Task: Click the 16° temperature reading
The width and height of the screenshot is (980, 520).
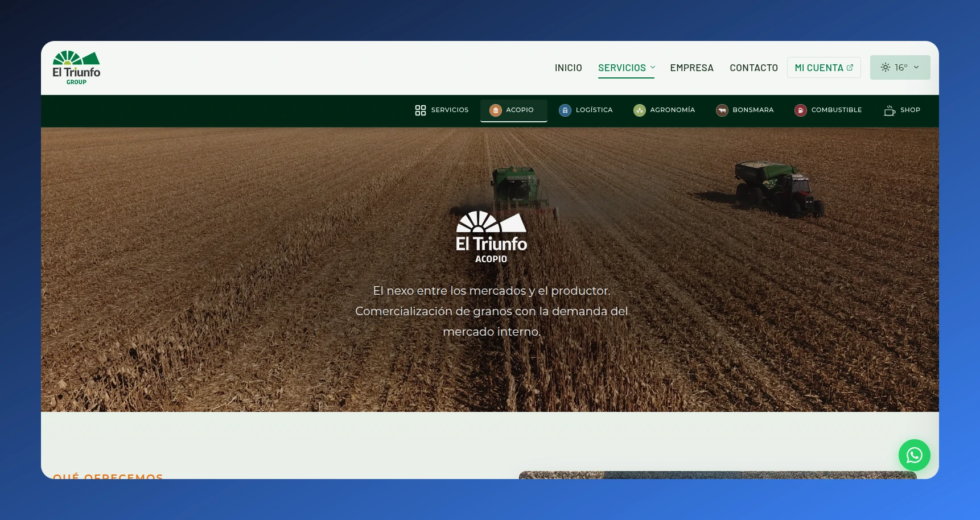Action: click(901, 67)
